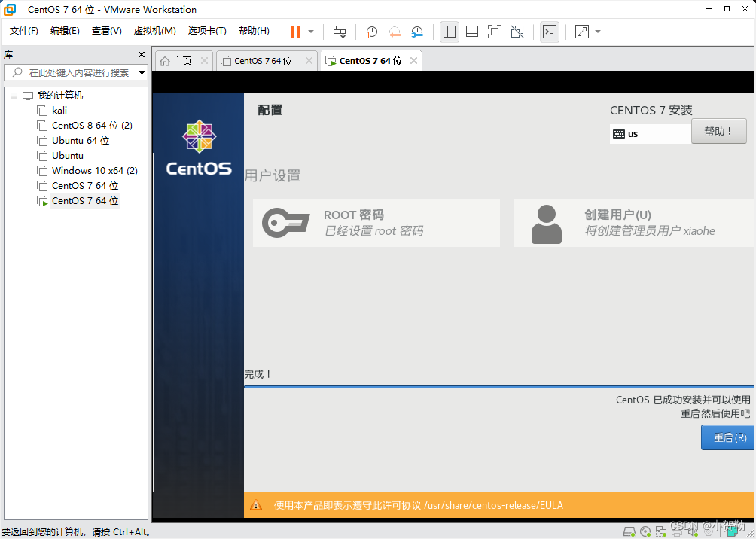Click the CENTOS 7 安装 heading

pos(651,111)
